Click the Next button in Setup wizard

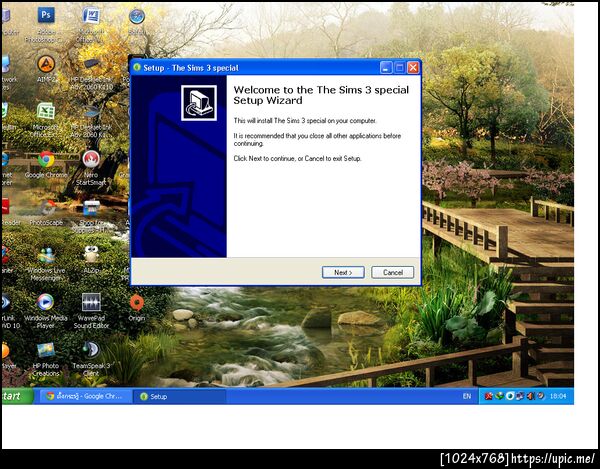[343, 272]
